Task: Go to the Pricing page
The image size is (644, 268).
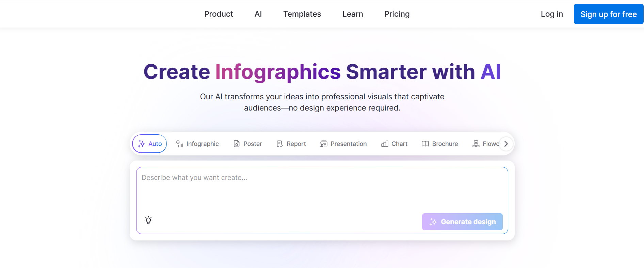Action: [397, 14]
